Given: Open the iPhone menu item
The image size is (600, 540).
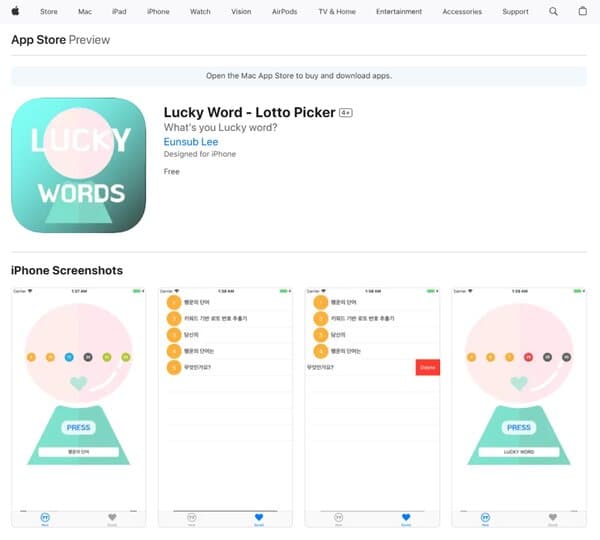Looking at the screenshot, I should tap(158, 11).
